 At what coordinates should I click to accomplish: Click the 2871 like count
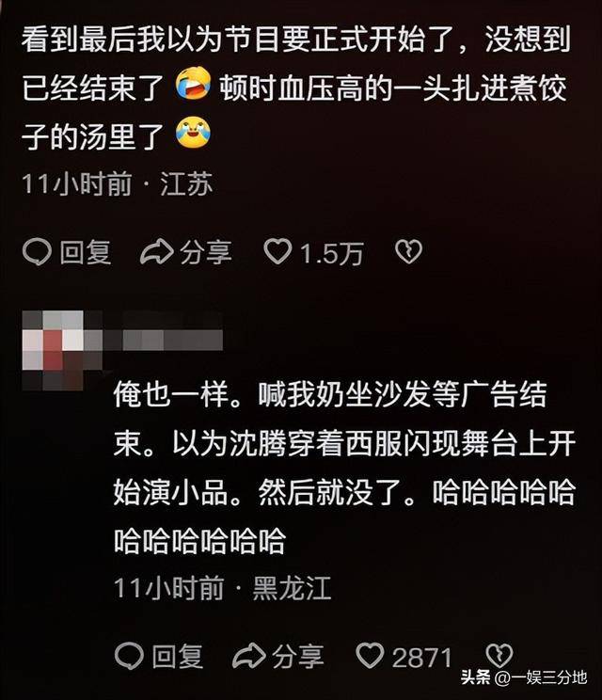coord(422,658)
